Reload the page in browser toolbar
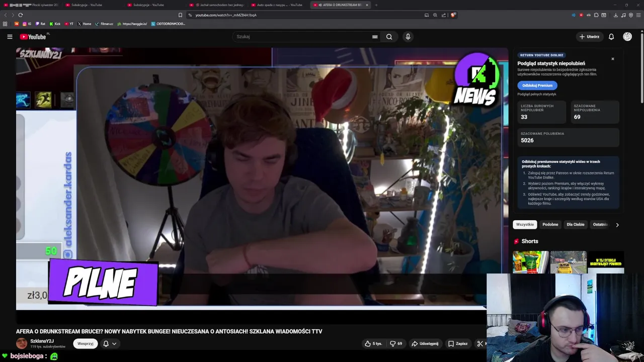The width and height of the screenshot is (644, 362). tap(21, 15)
